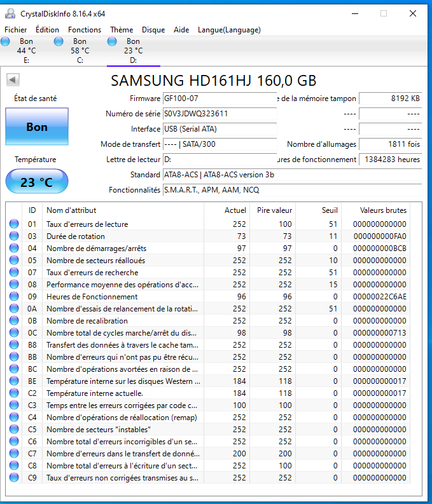Open the Disque menu
432x504 pixels.
(153, 30)
